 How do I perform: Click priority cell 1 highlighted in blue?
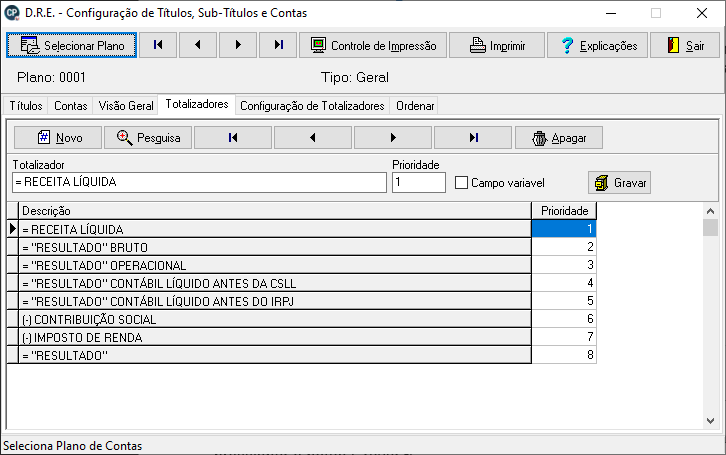(564, 229)
